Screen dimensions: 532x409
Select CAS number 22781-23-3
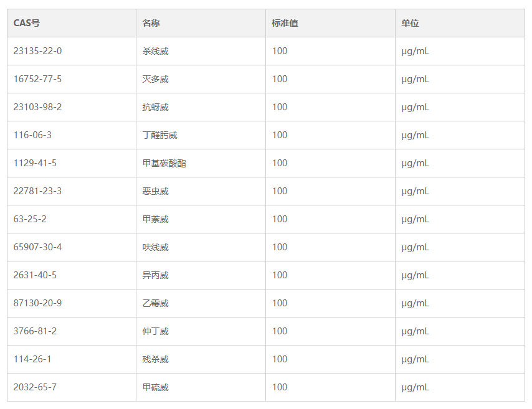pyautogui.click(x=37, y=191)
